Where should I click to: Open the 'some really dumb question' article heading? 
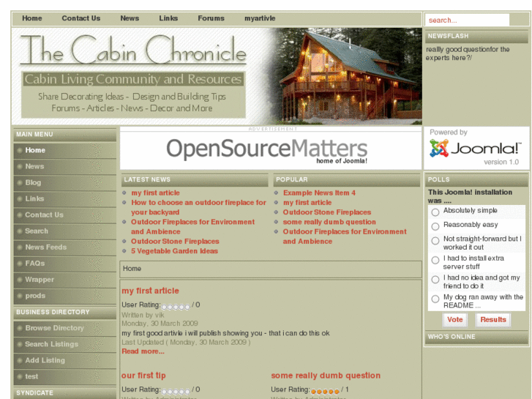(x=326, y=376)
